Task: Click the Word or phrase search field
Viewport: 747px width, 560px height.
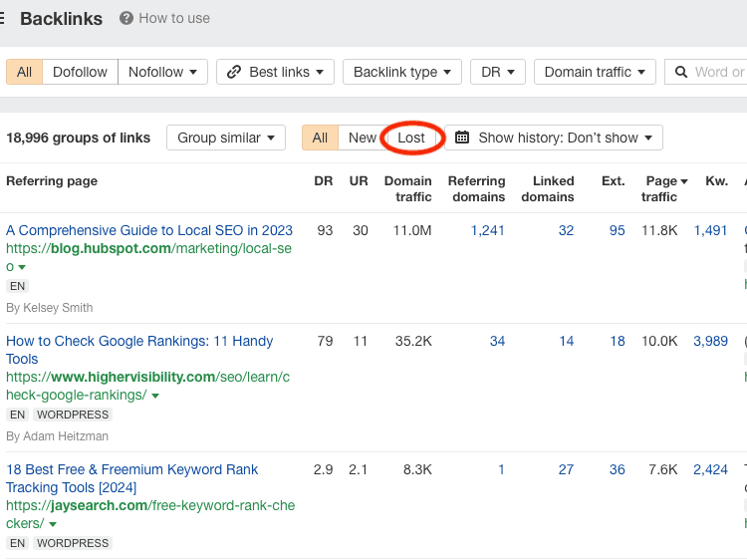Action: pyautogui.click(x=717, y=72)
